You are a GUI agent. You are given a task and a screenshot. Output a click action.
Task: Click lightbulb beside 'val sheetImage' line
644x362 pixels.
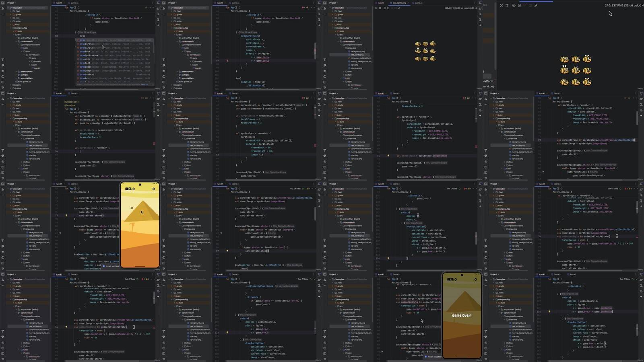click(x=388, y=156)
